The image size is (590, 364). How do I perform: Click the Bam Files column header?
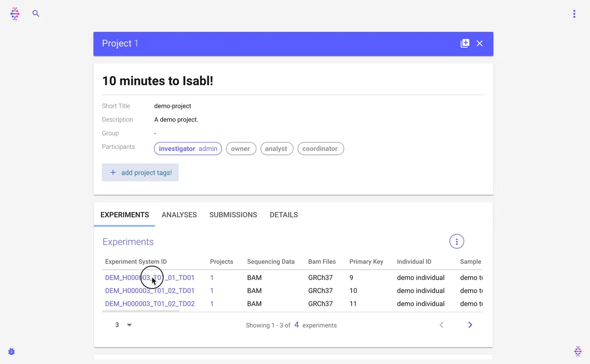tap(322, 261)
